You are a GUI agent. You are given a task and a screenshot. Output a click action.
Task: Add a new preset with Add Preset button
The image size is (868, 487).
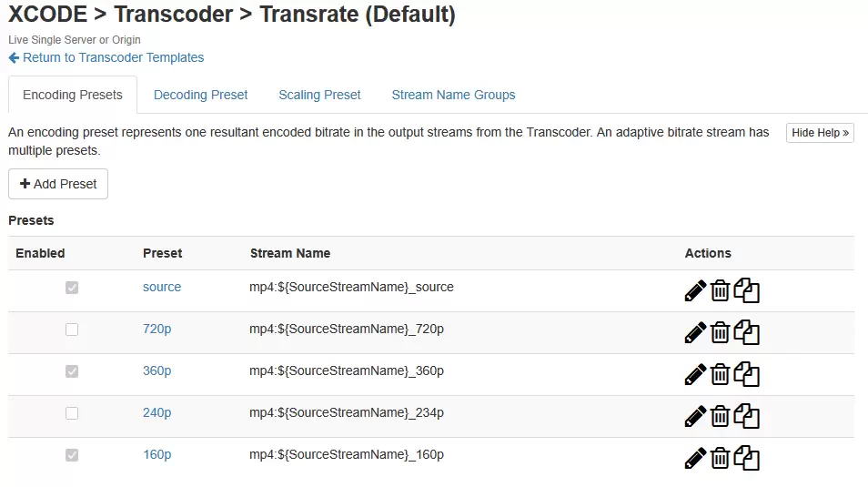tap(58, 184)
